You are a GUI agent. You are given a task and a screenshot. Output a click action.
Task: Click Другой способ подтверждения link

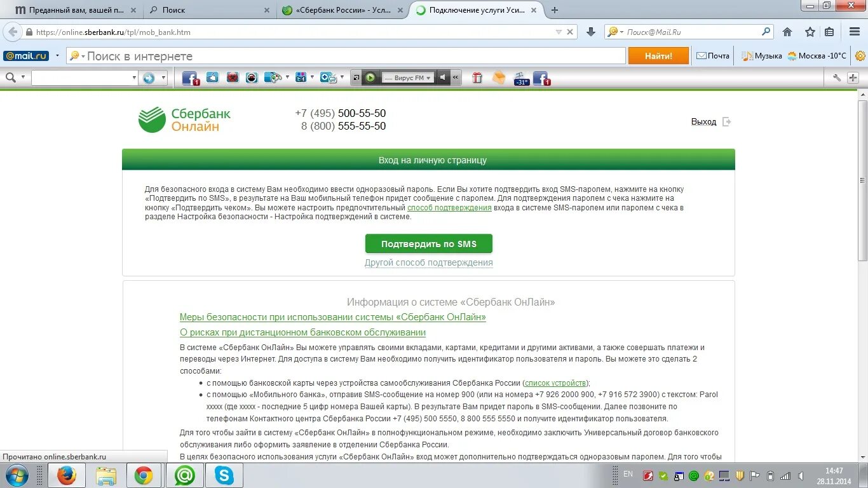tap(428, 262)
